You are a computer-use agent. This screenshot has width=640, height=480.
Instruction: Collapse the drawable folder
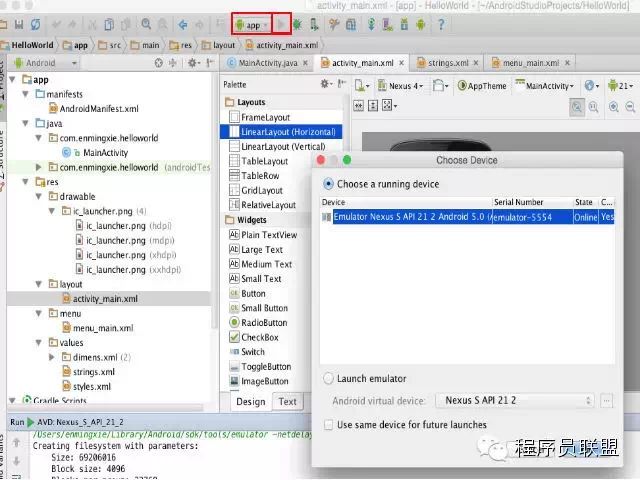click(38, 196)
